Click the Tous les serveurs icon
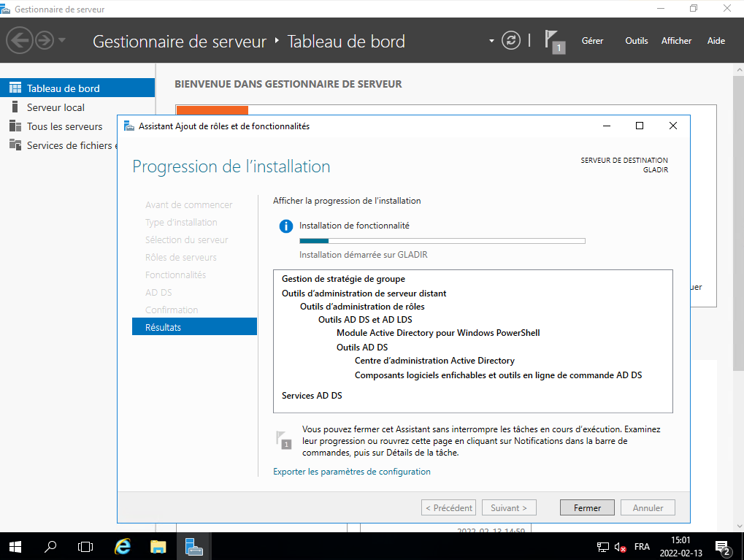Image resolution: width=744 pixels, height=560 pixels. click(x=15, y=126)
